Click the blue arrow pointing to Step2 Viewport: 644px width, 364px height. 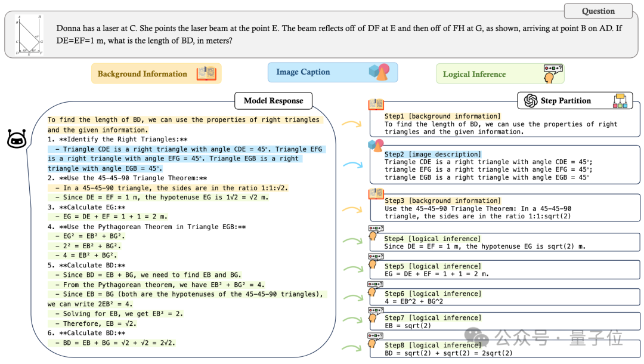click(353, 165)
